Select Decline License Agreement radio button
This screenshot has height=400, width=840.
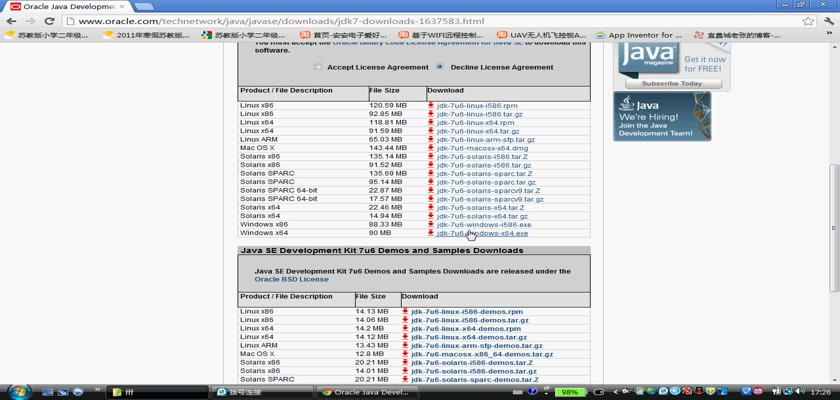(440, 67)
